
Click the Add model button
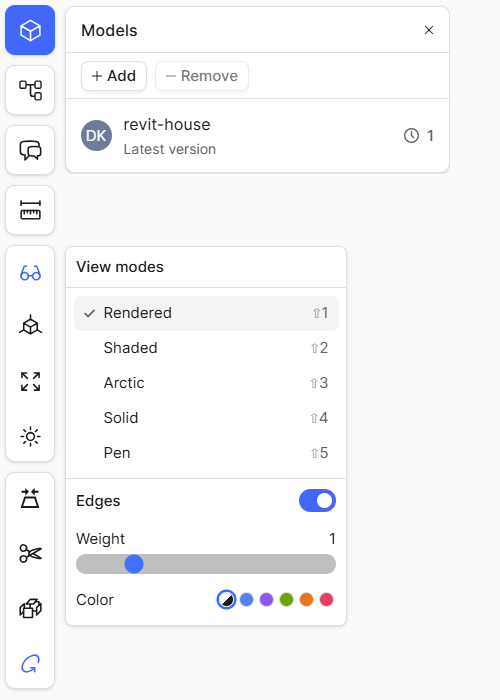pyautogui.click(x=114, y=76)
